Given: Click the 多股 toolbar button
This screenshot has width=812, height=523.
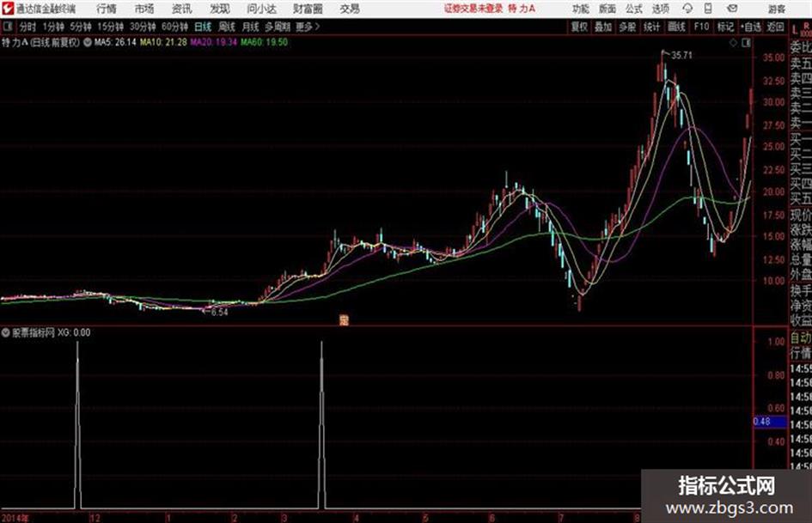Looking at the screenshot, I should (x=627, y=27).
